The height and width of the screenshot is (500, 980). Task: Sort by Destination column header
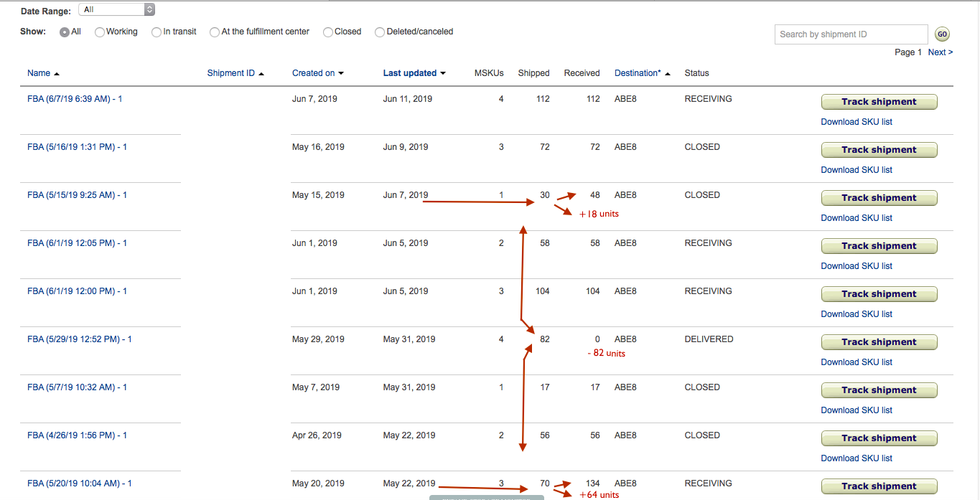(x=638, y=73)
